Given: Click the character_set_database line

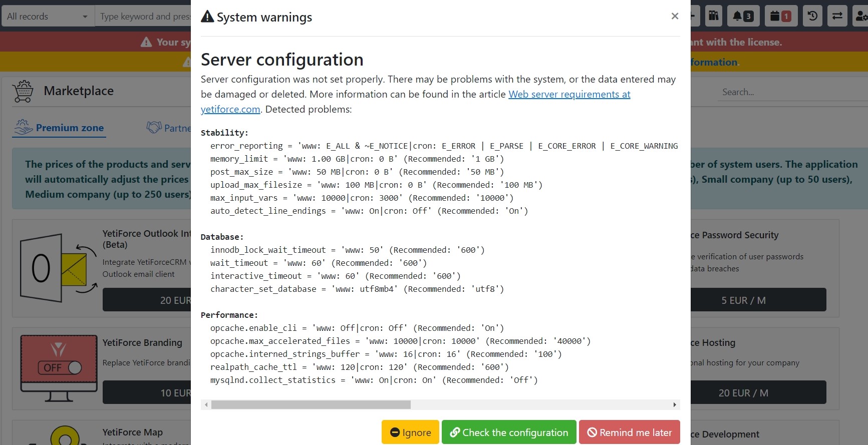Looking at the screenshot, I should coord(357,289).
